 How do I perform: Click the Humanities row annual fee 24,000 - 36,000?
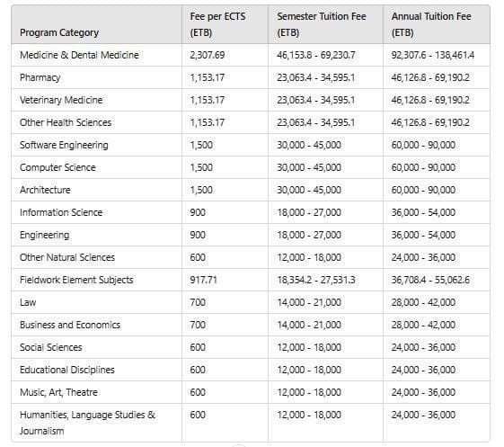[x=423, y=415]
